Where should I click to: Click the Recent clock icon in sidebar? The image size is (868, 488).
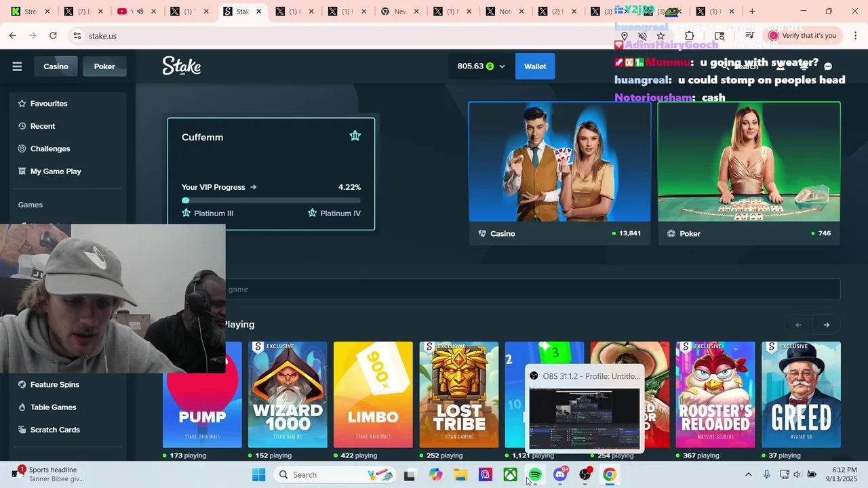(x=22, y=126)
